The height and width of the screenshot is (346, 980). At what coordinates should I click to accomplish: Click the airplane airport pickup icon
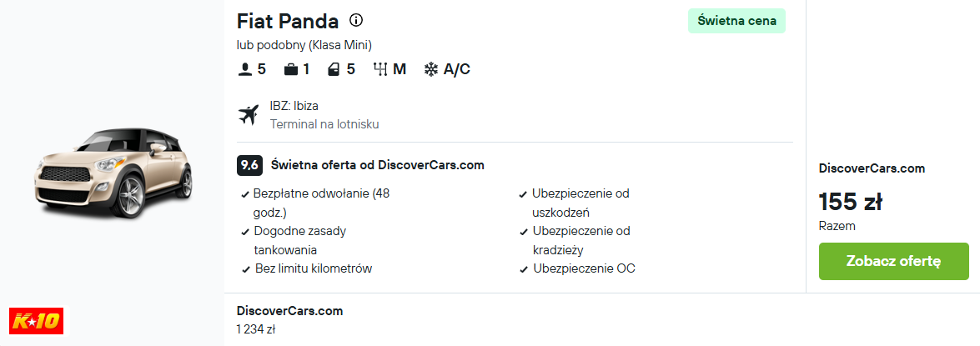coord(248,115)
